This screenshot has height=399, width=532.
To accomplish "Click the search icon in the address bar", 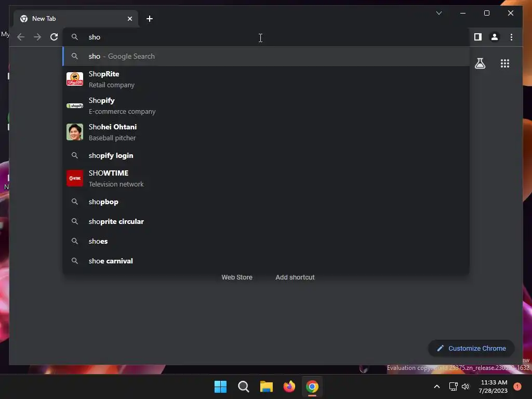I will pyautogui.click(x=75, y=37).
